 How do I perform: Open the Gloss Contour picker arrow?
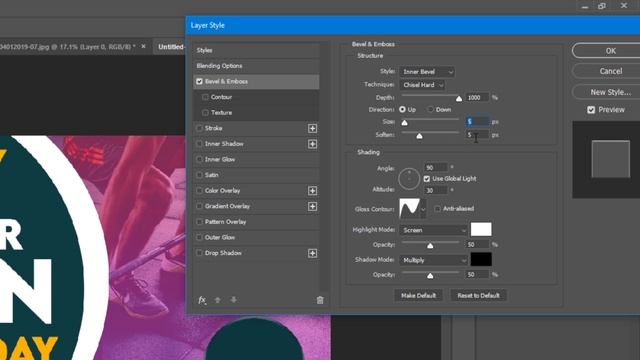pyautogui.click(x=423, y=209)
